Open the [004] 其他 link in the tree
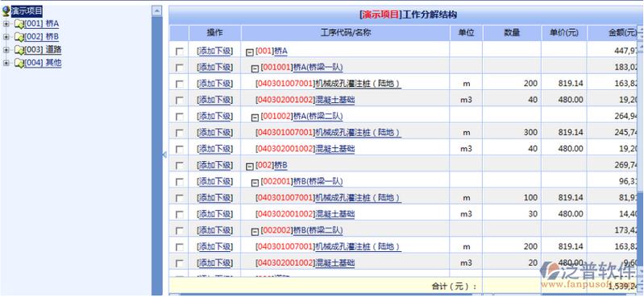The width and height of the screenshot is (644, 297). [x=43, y=63]
